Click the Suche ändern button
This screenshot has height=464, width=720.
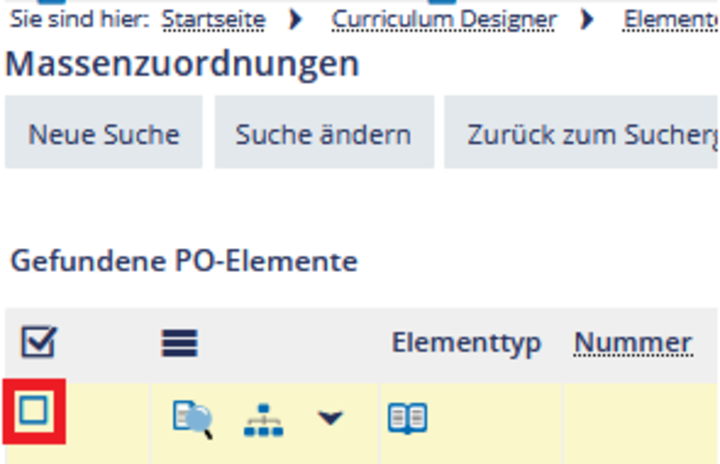click(x=324, y=132)
